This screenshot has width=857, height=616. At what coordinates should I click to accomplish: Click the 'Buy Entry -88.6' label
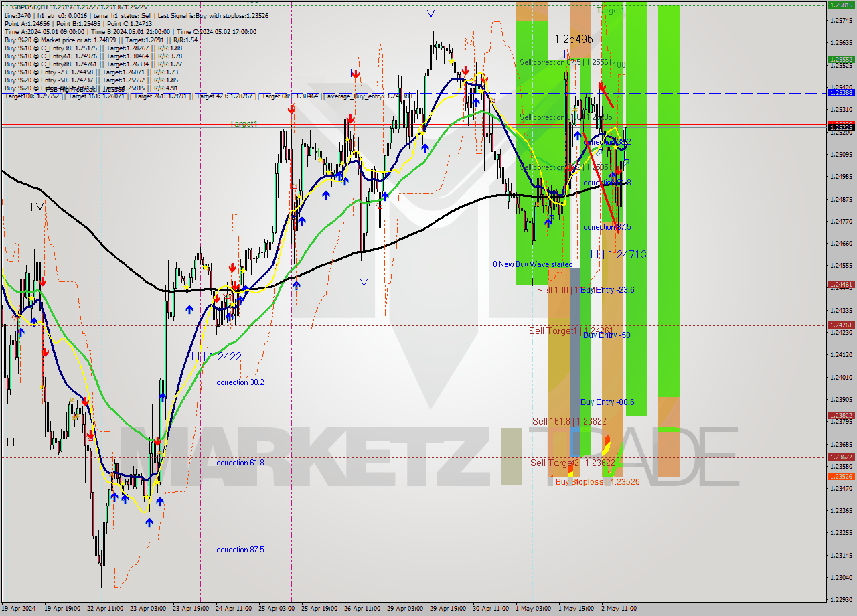pos(607,402)
